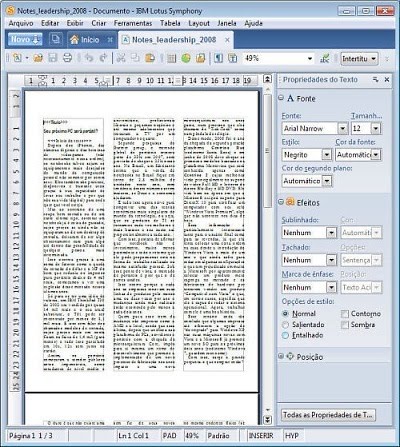Click the save (disk) toolbar icon
This screenshot has width=400, height=447.
(53, 58)
